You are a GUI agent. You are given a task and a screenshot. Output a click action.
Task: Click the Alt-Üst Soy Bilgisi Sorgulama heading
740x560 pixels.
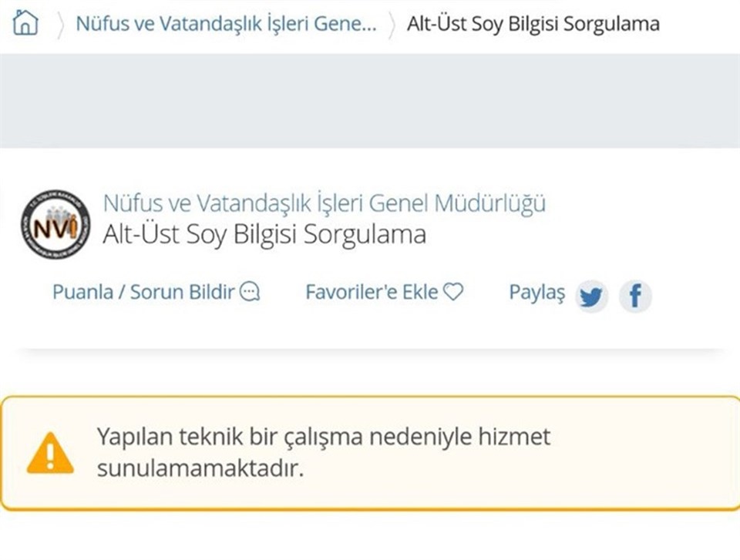264,234
